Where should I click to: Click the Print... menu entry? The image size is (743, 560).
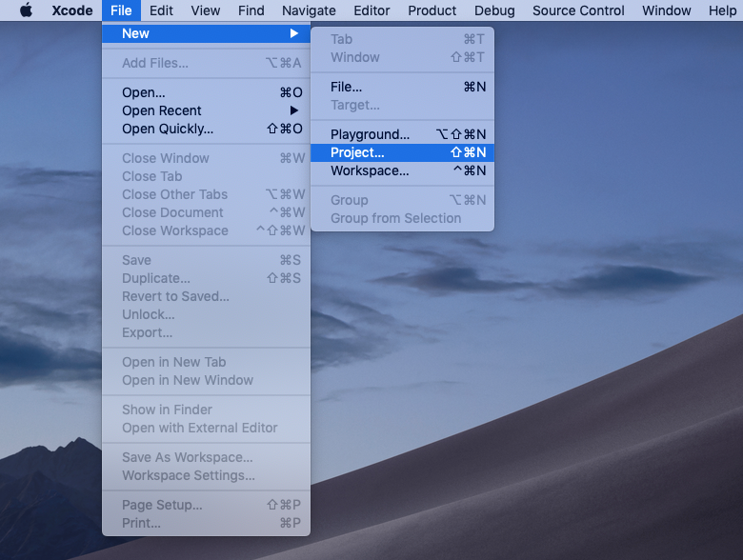point(206,523)
